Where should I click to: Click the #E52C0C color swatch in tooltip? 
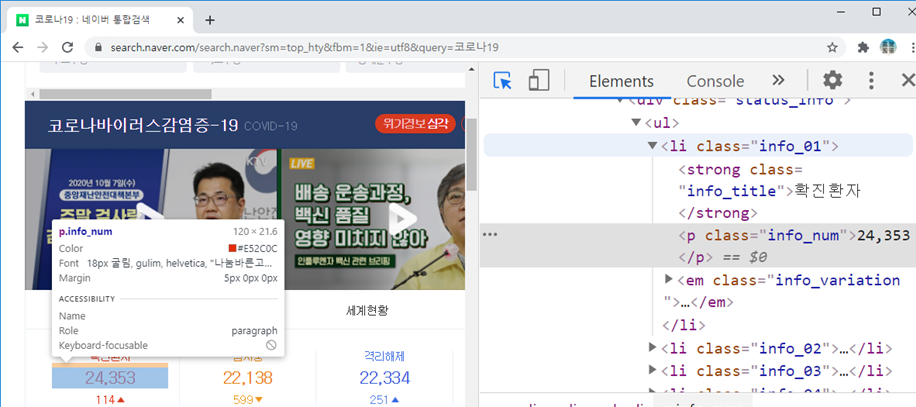click(233, 248)
